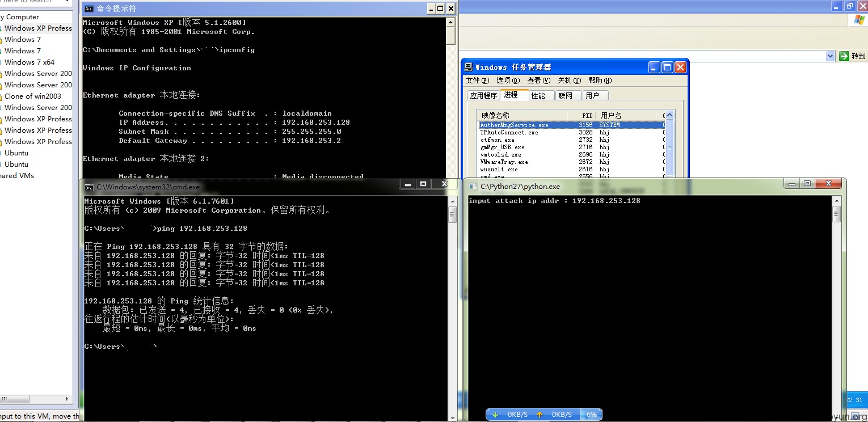Click scroll-up arrow in 命令提示符 window

point(450,22)
